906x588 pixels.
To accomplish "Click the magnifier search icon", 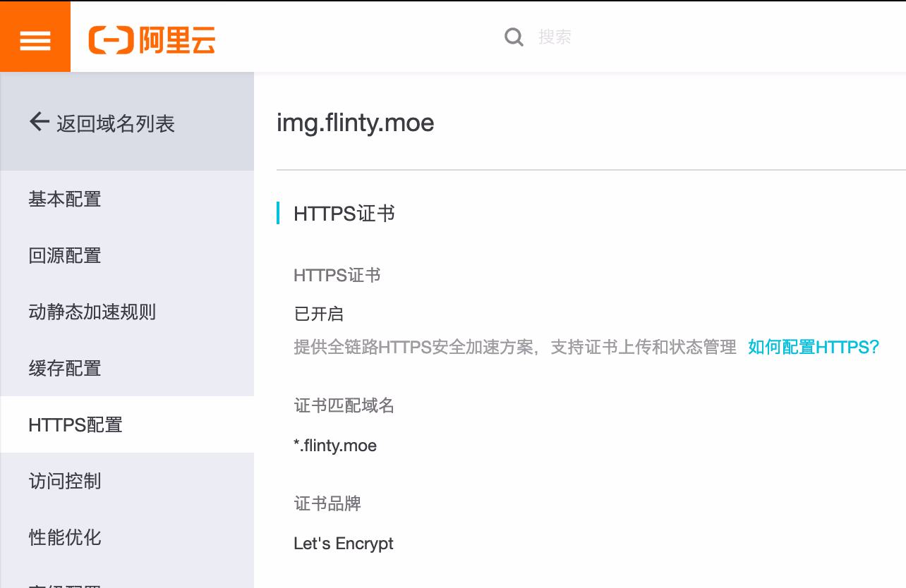I will tap(514, 37).
